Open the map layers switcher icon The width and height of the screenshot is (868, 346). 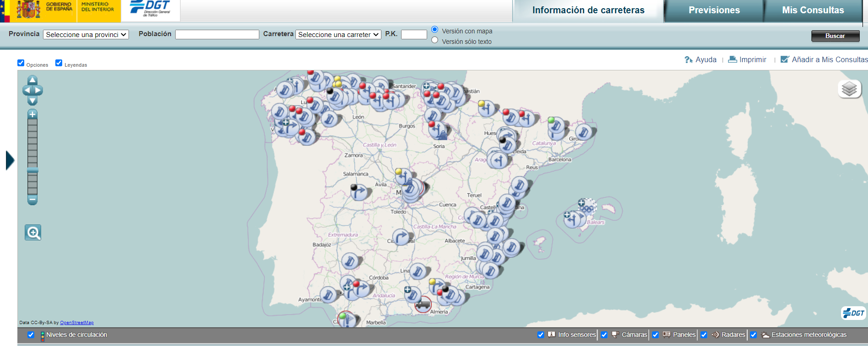[x=849, y=89]
